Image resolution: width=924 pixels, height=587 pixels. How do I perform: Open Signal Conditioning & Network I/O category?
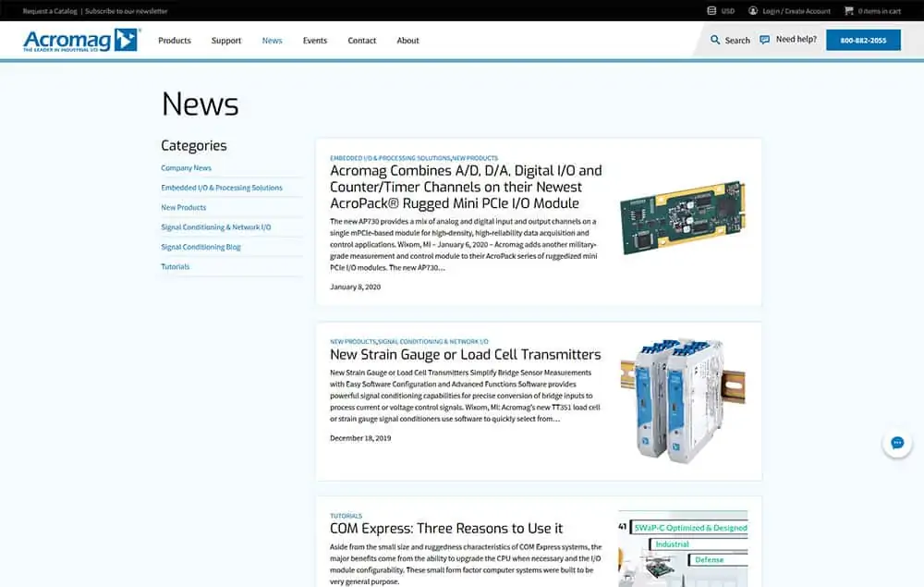[216, 227]
